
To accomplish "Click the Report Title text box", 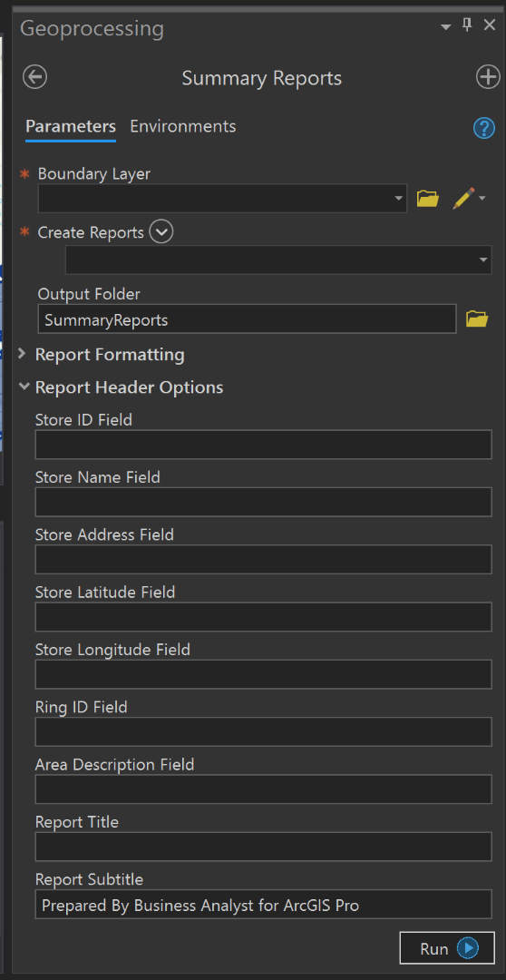I will (x=263, y=847).
